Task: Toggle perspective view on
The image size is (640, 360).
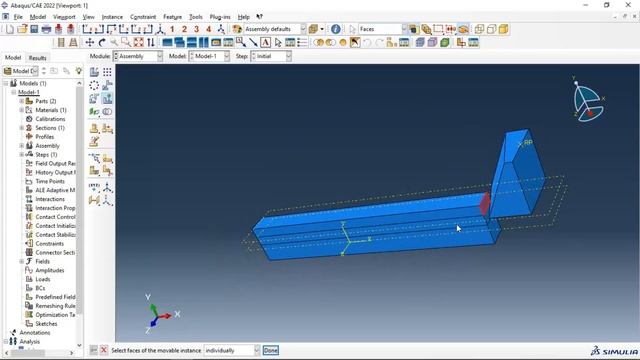Action: point(73,42)
